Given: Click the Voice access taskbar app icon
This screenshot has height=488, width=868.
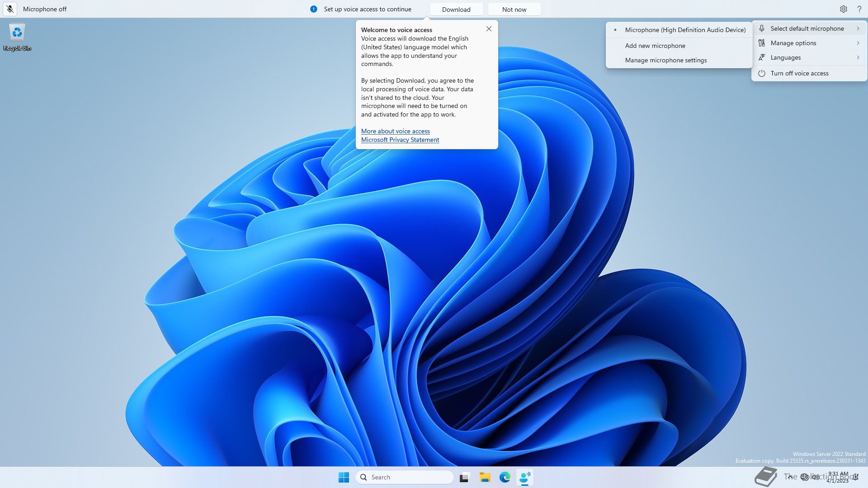Looking at the screenshot, I should [x=525, y=477].
